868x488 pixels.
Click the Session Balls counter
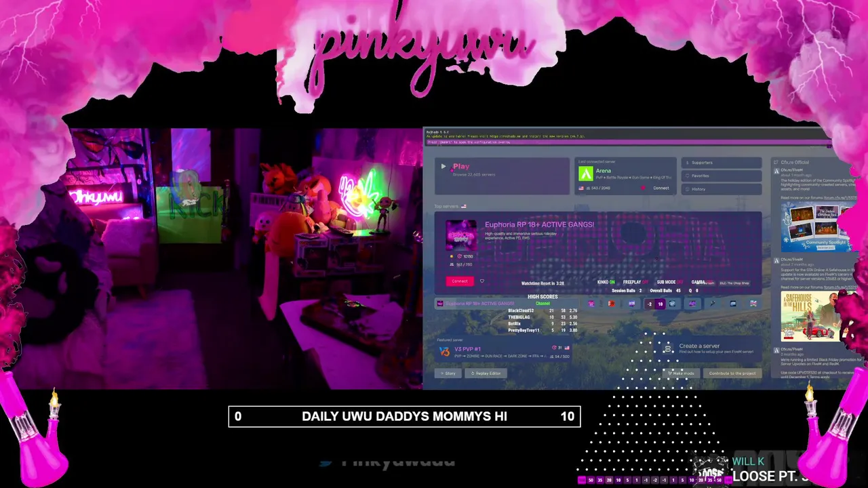click(x=627, y=291)
